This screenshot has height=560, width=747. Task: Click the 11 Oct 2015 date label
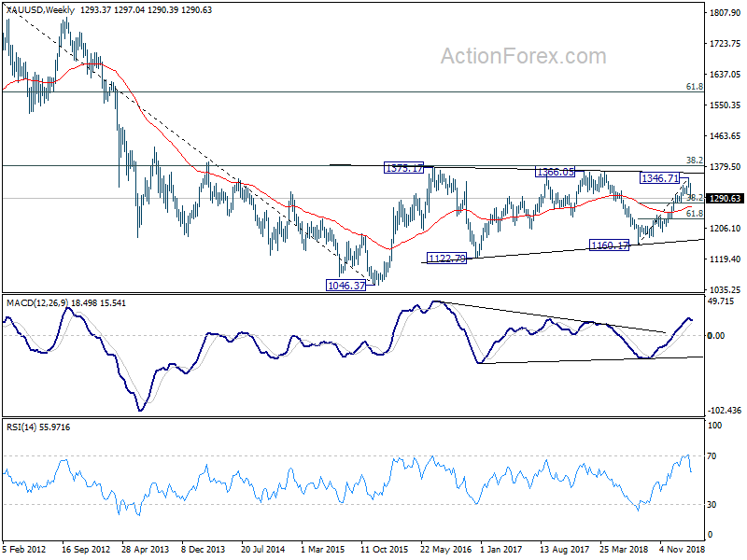[x=384, y=549]
